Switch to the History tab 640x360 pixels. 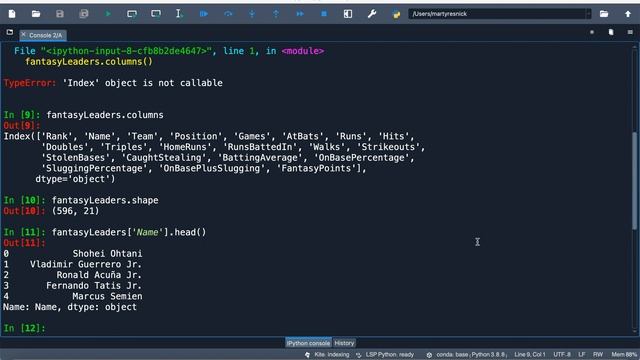point(344,343)
